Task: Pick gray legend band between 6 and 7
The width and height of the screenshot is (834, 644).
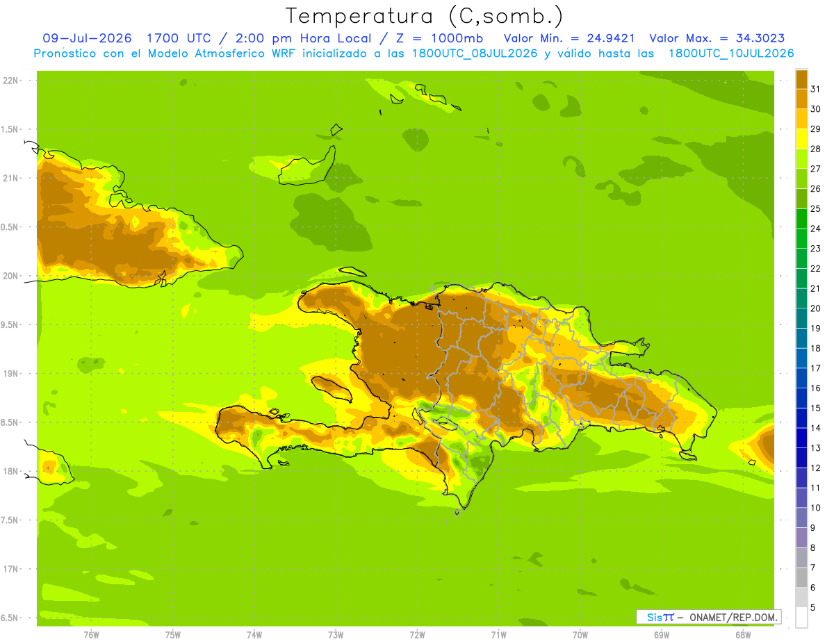Action: (801, 577)
